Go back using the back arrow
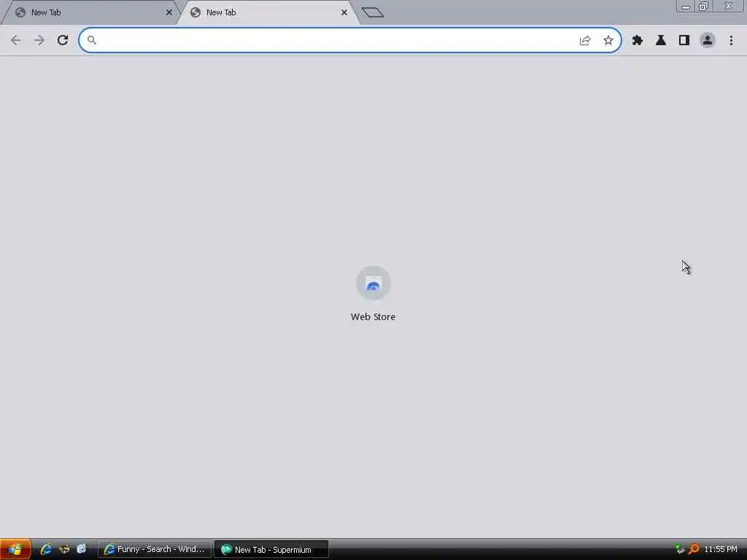 (16, 41)
